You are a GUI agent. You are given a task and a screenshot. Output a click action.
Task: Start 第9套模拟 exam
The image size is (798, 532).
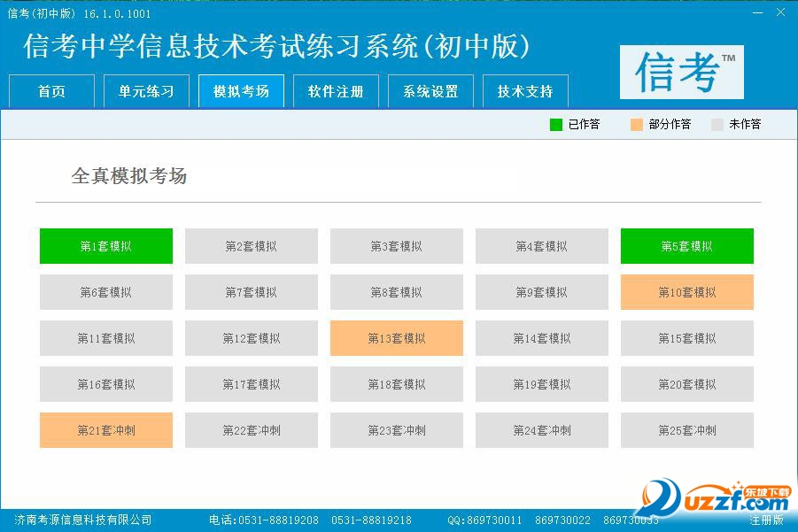pyautogui.click(x=541, y=292)
